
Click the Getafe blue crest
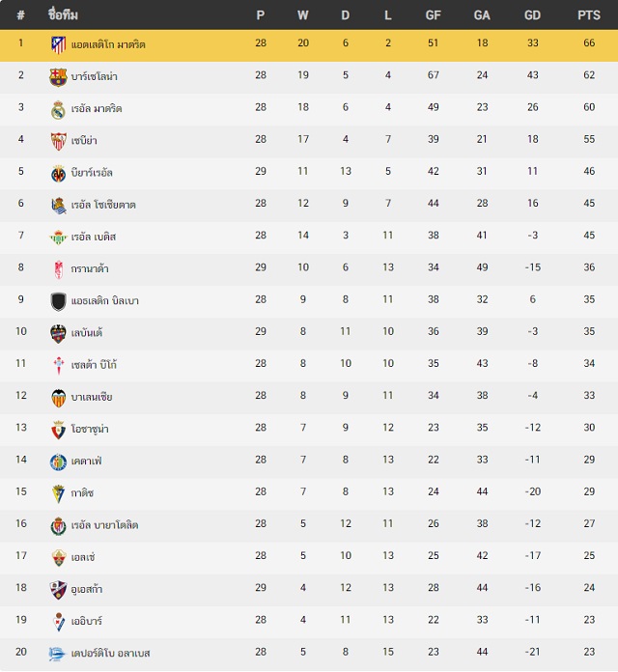pyautogui.click(x=58, y=462)
